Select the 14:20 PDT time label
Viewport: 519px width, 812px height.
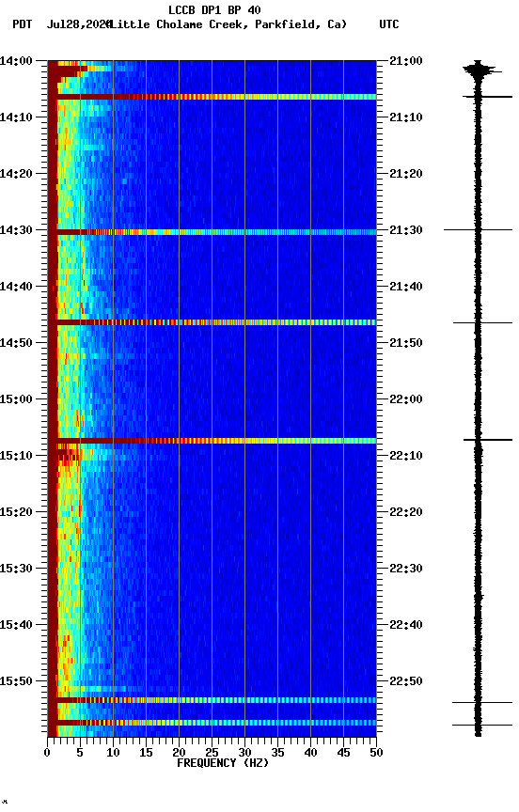[x=16, y=174]
